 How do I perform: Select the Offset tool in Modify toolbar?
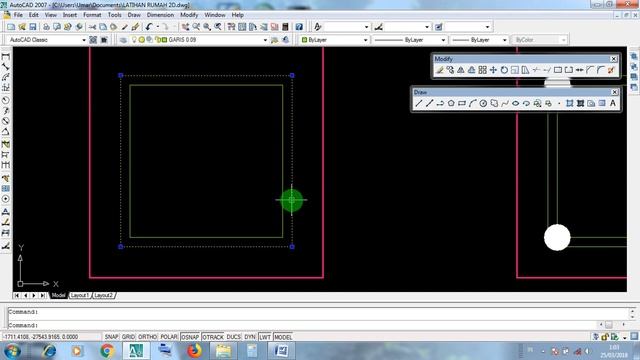[471, 70]
